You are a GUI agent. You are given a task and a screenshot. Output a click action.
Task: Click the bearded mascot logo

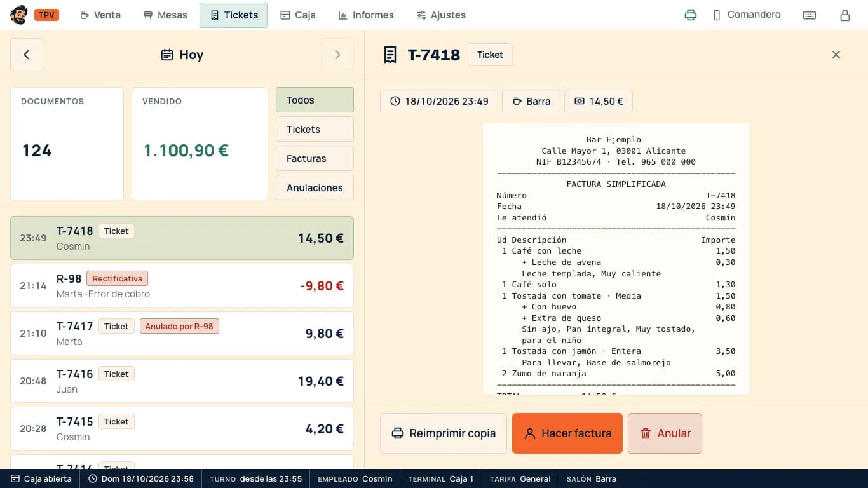pos(19,15)
